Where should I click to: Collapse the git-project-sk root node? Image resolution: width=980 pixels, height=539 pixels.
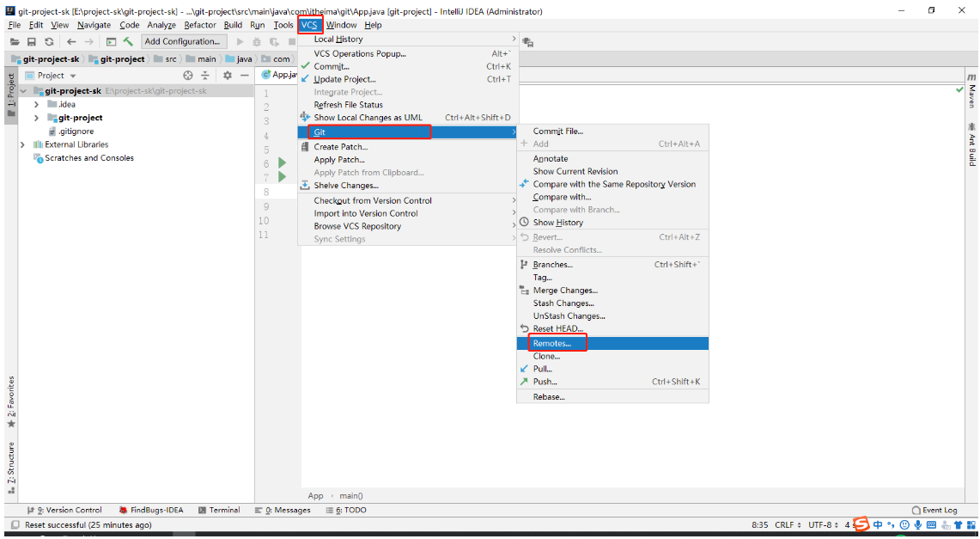tap(23, 90)
